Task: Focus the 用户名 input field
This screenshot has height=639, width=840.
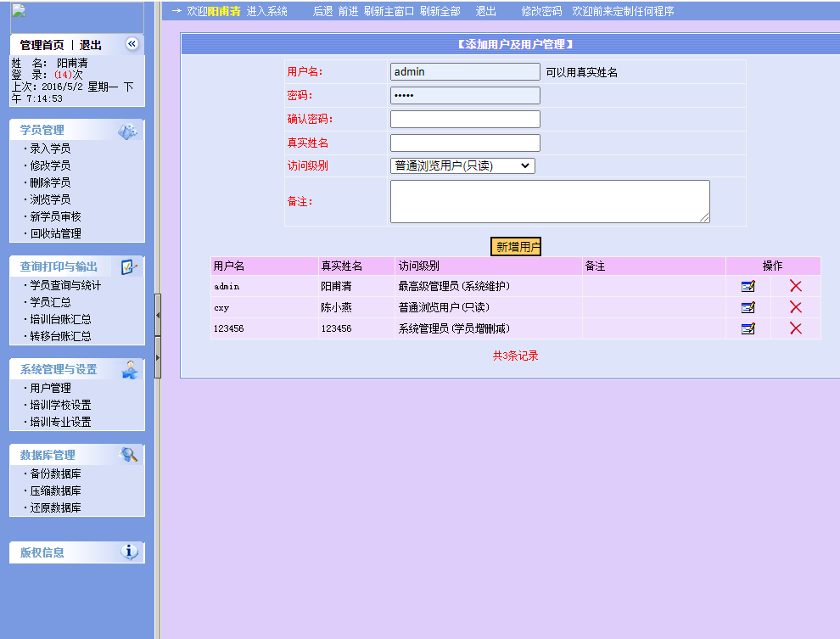Action: click(465, 72)
